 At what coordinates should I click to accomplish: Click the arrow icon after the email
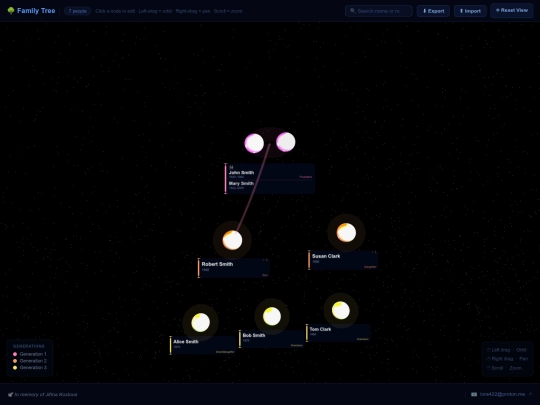coord(530,394)
